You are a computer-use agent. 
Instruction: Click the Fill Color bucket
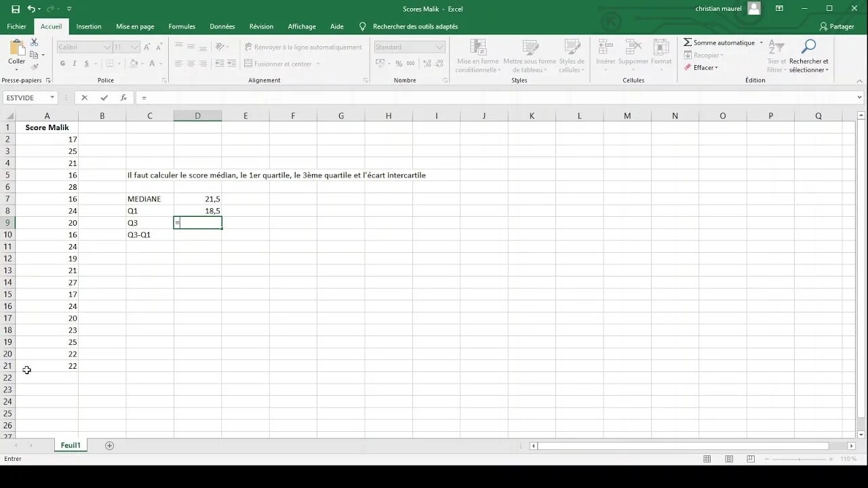pos(134,64)
